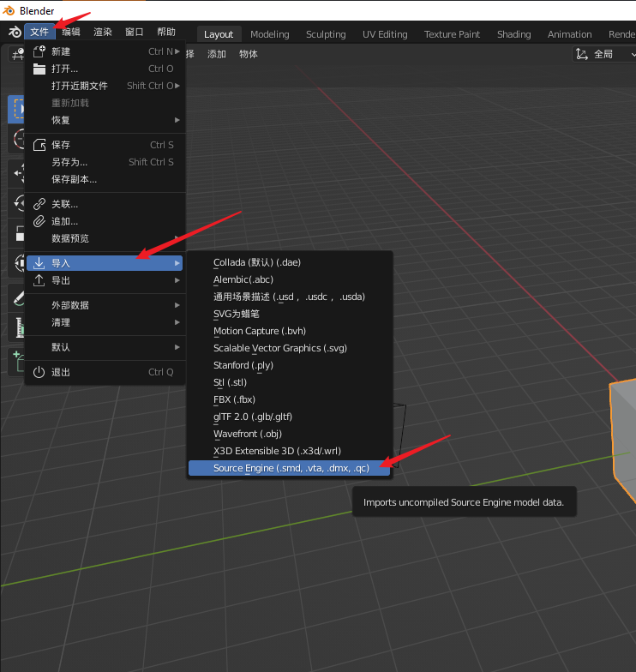The width and height of the screenshot is (636, 672).
Task: Choose 关联... (Link) menu entry
Action: pos(105,204)
